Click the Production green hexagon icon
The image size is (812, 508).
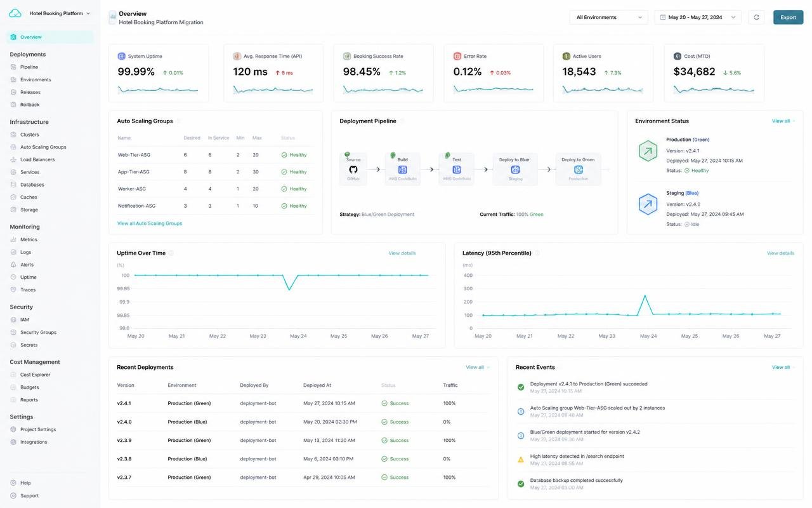[x=648, y=151]
